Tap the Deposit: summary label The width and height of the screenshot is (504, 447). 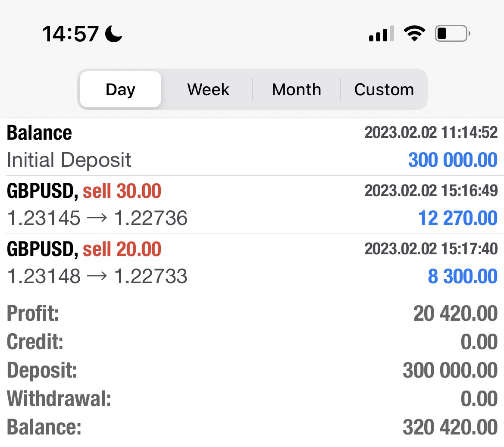pyautogui.click(x=42, y=370)
